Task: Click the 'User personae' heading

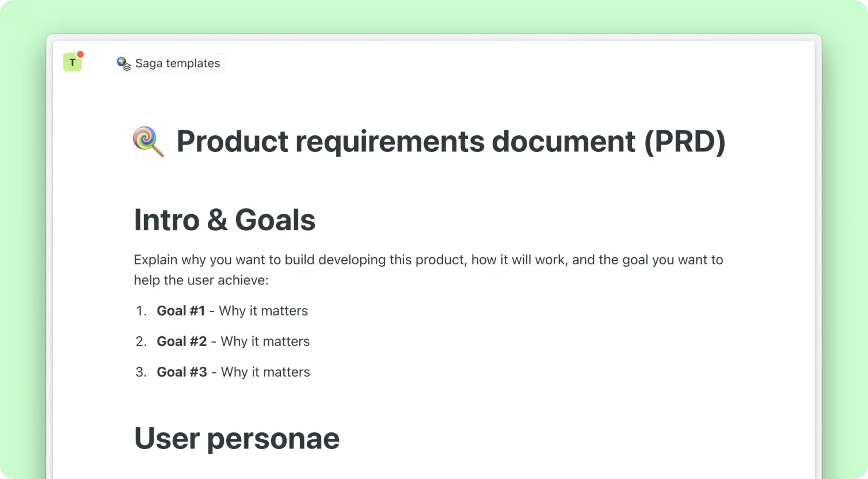Action: tap(237, 439)
